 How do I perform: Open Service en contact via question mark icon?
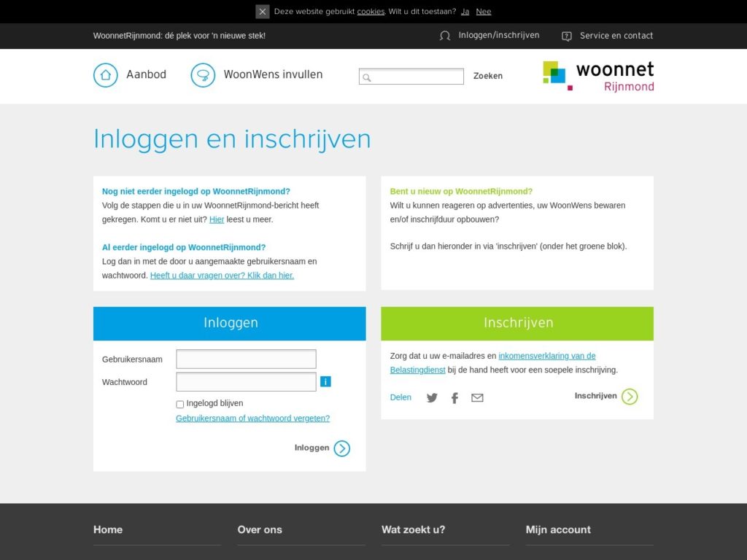567,36
